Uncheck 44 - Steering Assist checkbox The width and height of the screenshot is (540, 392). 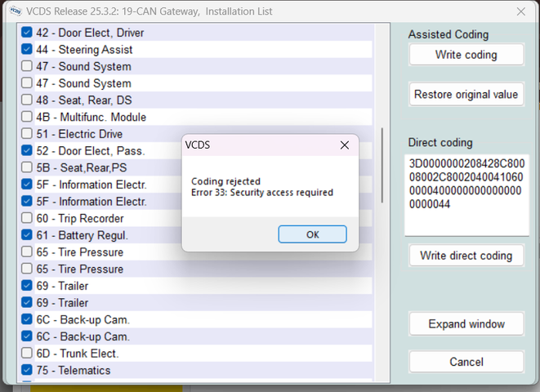[x=27, y=50]
